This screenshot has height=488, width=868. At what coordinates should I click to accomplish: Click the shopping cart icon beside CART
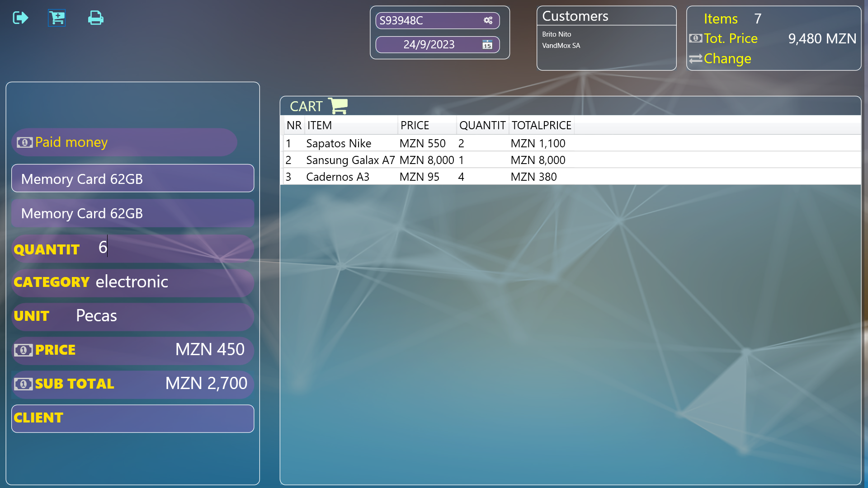338,106
